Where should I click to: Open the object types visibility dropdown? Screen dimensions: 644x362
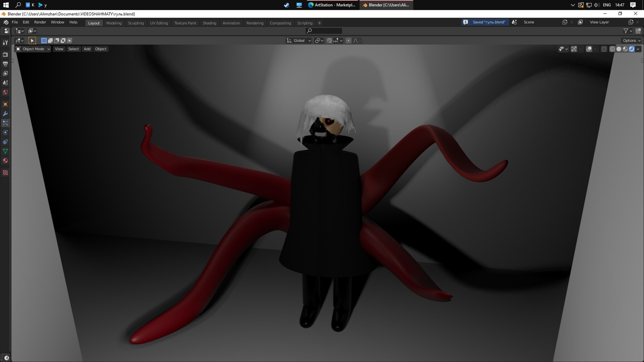click(x=563, y=49)
